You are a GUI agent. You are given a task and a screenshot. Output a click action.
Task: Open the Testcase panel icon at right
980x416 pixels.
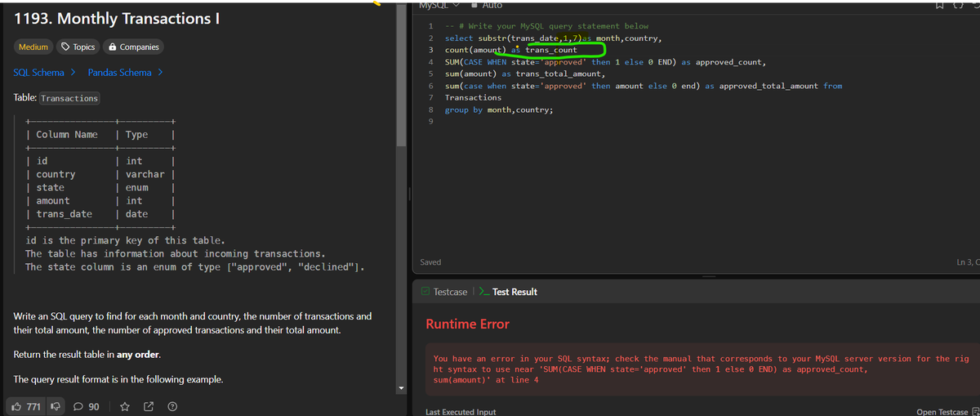(x=975, y=412)
